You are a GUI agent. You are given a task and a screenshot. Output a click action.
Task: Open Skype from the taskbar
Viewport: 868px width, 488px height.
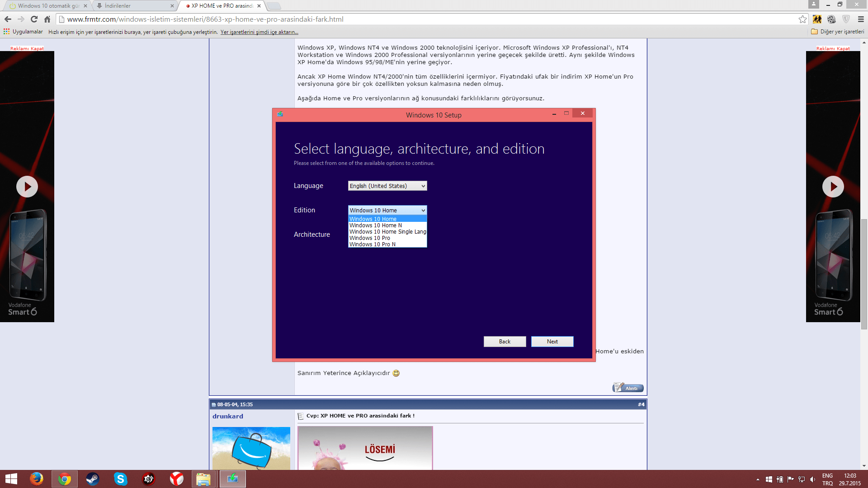[x=121, y=479]
